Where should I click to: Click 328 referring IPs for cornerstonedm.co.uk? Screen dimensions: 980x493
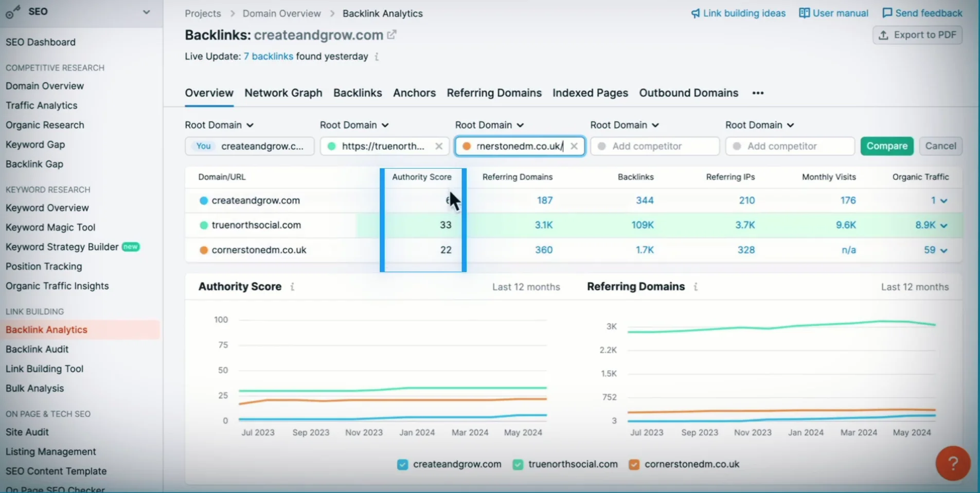(746, 250)
